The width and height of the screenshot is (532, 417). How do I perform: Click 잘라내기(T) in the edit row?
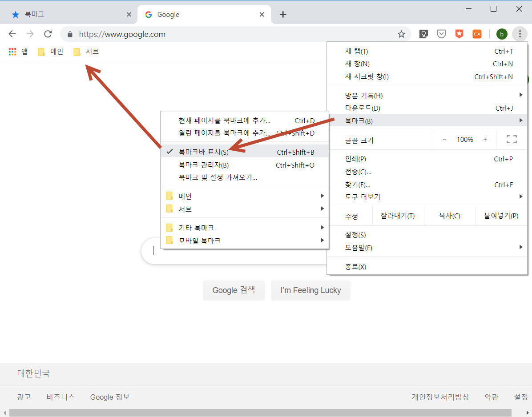(398, 216)
